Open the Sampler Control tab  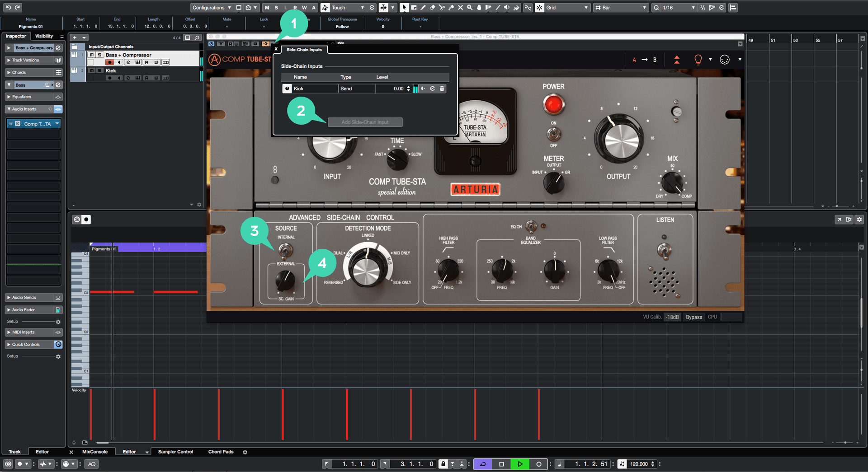pyautogui.click(x=175, y=452)
